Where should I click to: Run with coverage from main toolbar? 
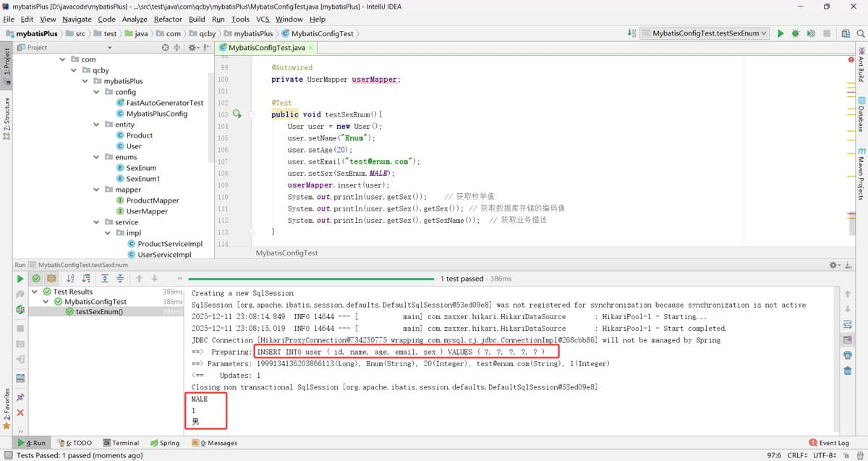(x=811, y=33)
